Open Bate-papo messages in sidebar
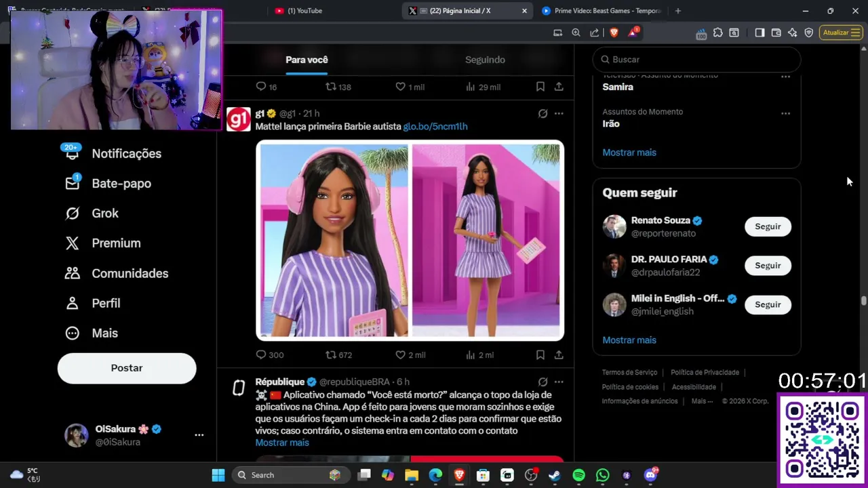 (x=108, y=184)
